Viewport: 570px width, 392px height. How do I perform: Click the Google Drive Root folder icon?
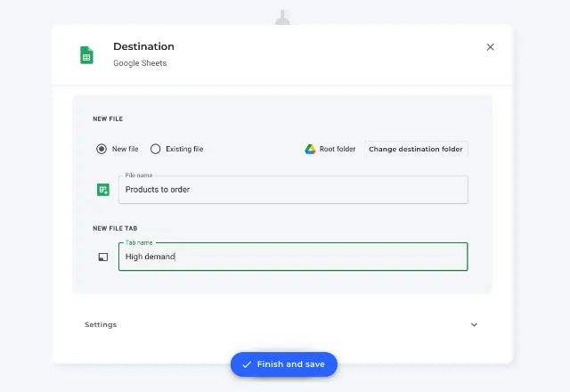310,149
